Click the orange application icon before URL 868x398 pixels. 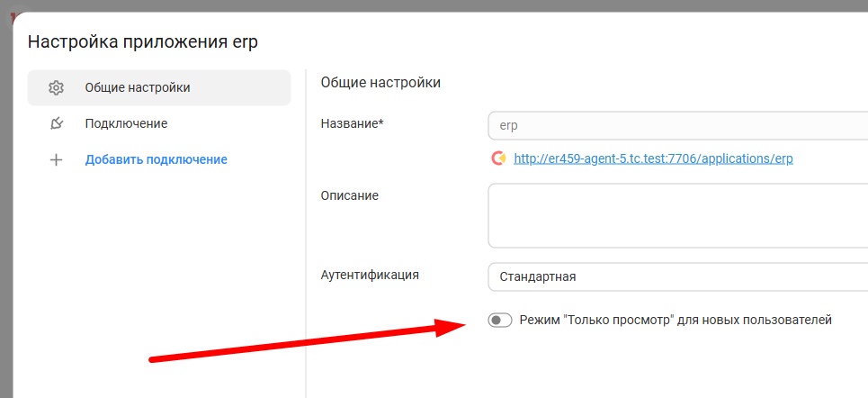pyautogui.click(x=498, y=158)
